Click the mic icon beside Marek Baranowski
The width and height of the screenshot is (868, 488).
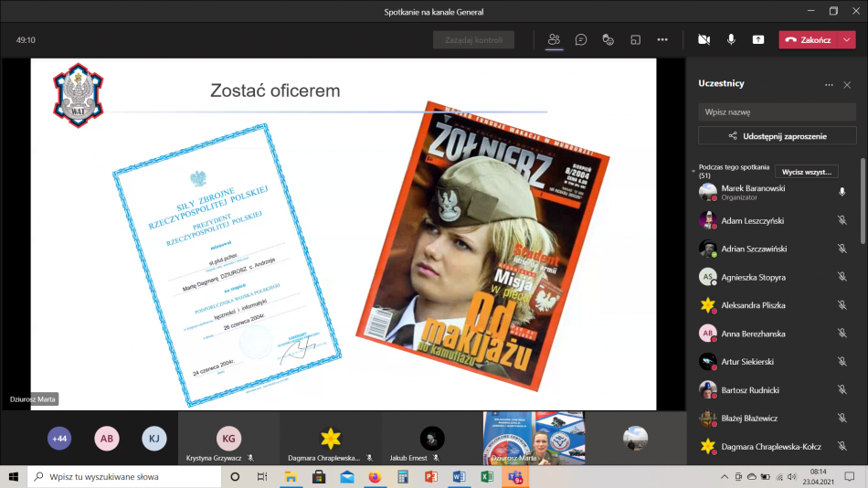pos(842,192)
